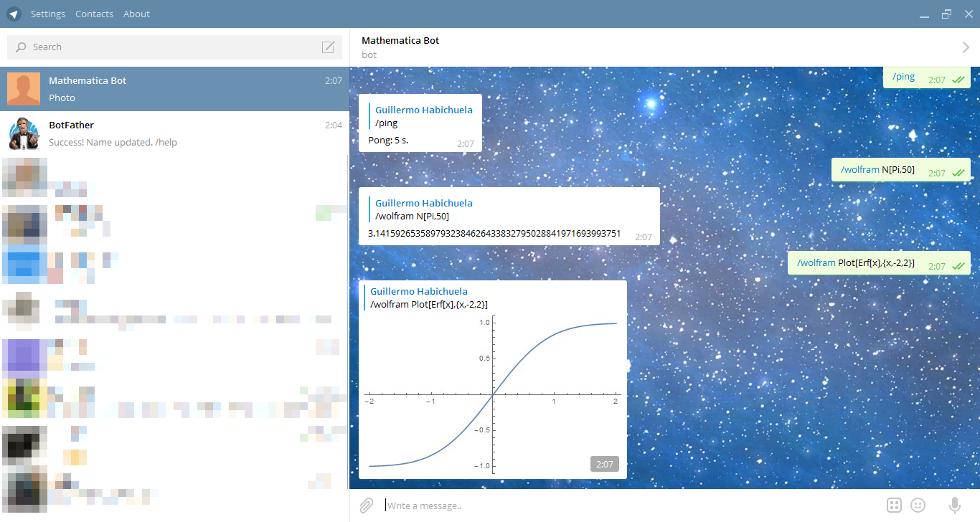Viewport: 980px width, 522px height.
Task: Open the Erf plot image
Action: 493,394
